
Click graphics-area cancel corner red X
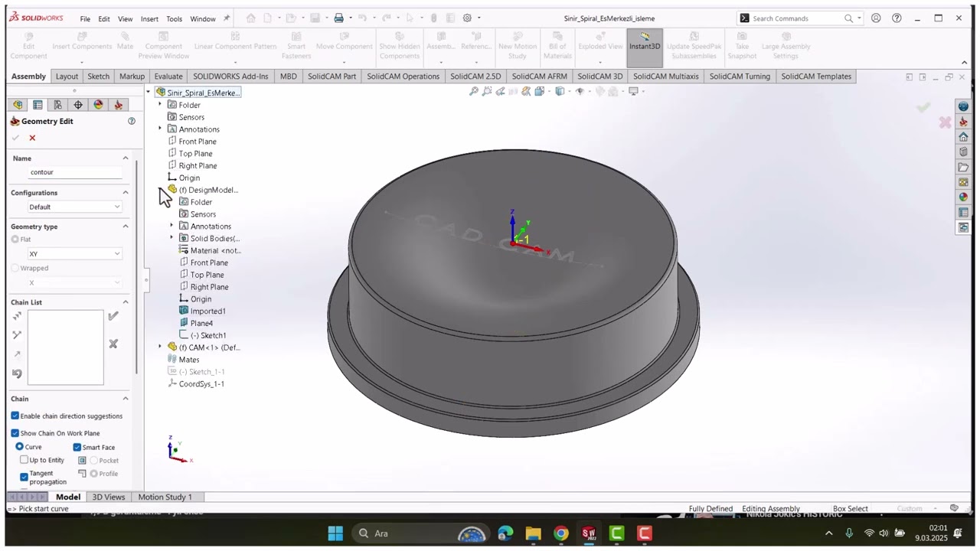pyautogui.click(x=945, y=122)
